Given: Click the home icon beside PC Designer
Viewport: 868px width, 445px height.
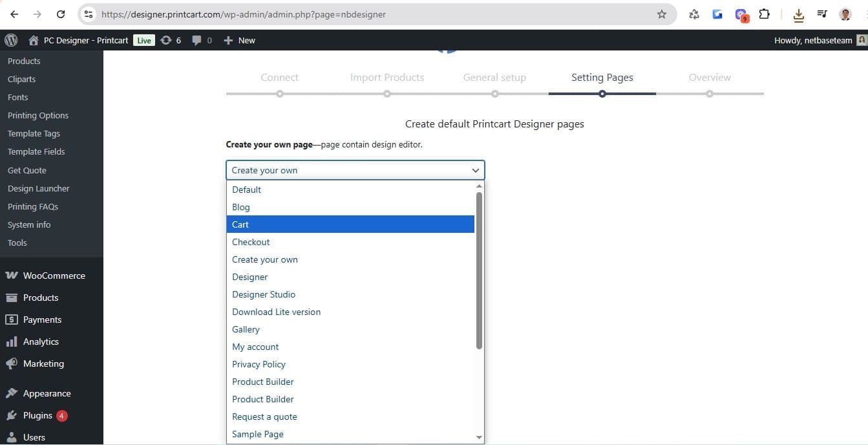Looking at the screenshot, I should point(34,40).
